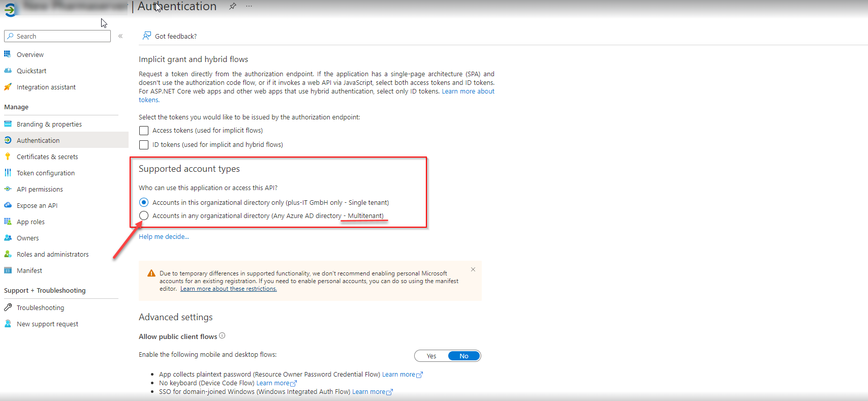Select the Multitenant accounts radio option
Screen dimensions: 868x401
pyautogui.click(x=144, y=216)
